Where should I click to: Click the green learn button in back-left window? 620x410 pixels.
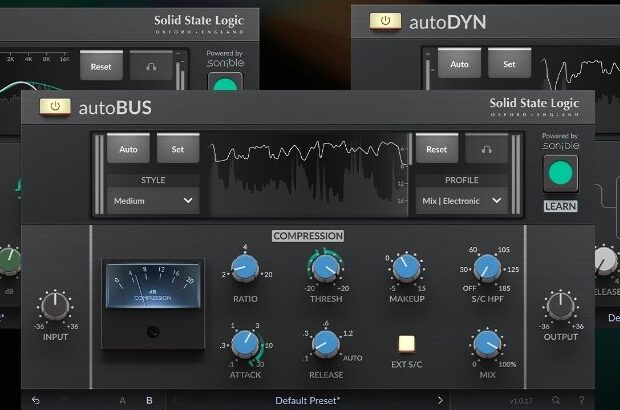225,82
